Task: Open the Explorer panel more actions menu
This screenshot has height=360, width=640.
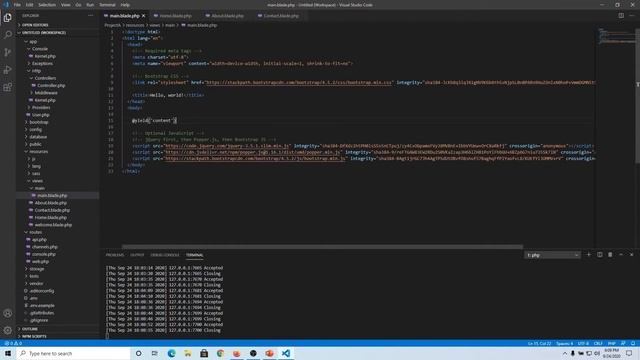Action: tap(90, 16)
